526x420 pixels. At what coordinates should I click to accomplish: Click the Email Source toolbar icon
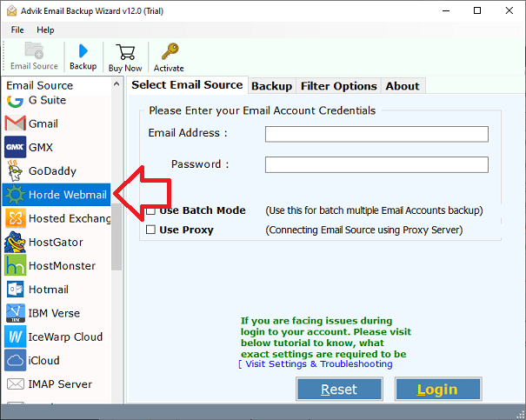tap(34, 50)
